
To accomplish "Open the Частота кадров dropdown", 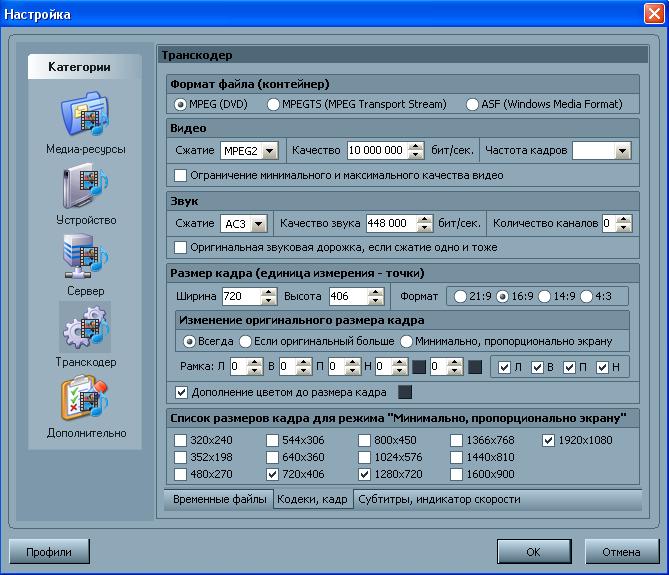I will [622, 151].
